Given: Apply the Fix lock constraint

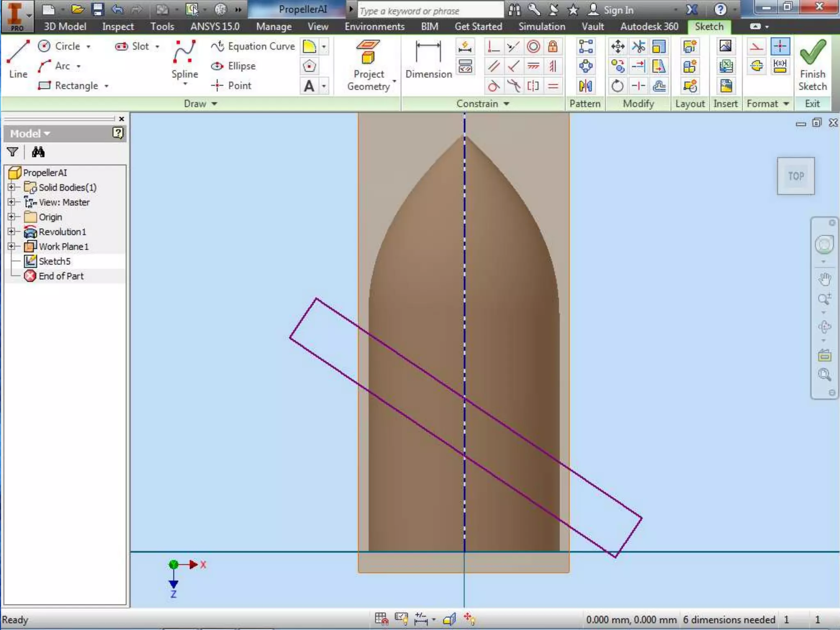Looking at the screenshot, I should coord(553,46).
